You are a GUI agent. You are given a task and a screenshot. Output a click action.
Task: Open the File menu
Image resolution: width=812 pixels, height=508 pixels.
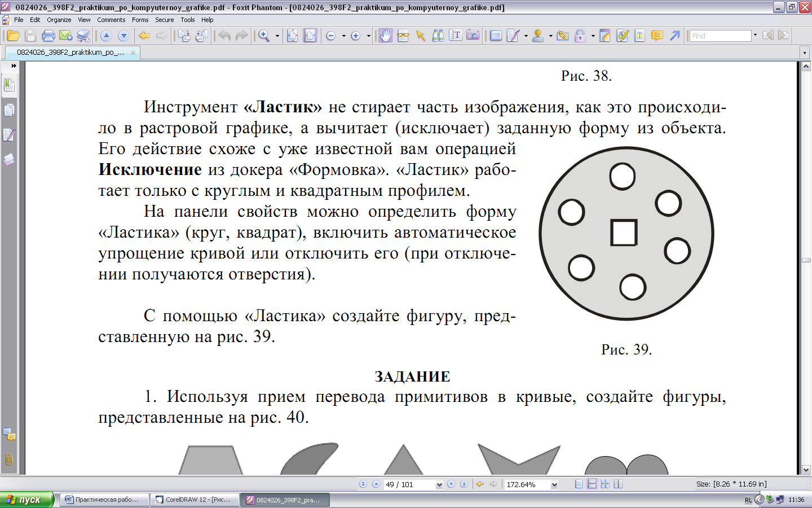[x=19, y=20]
